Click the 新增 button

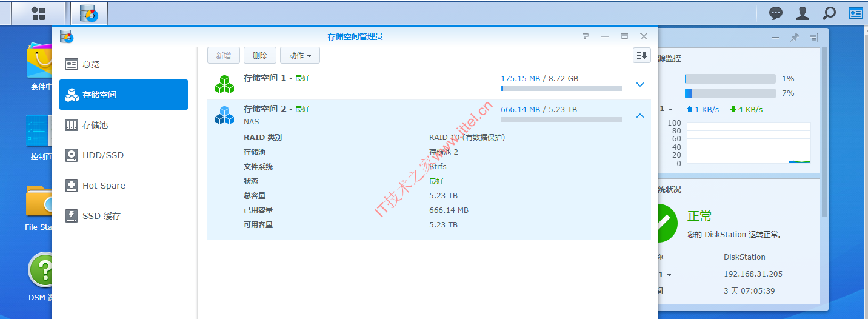(224, 55)
